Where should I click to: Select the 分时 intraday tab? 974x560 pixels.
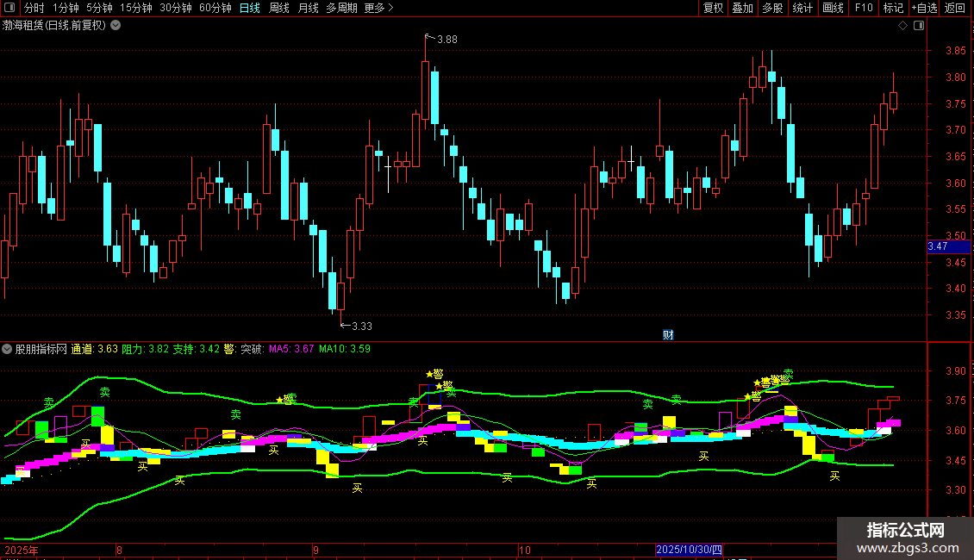click(x=34, y=9)
